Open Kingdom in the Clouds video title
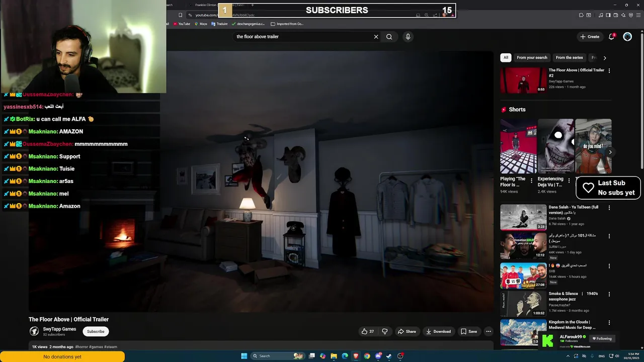This screenshot has width=644, height=362. (x=572, y=325)
